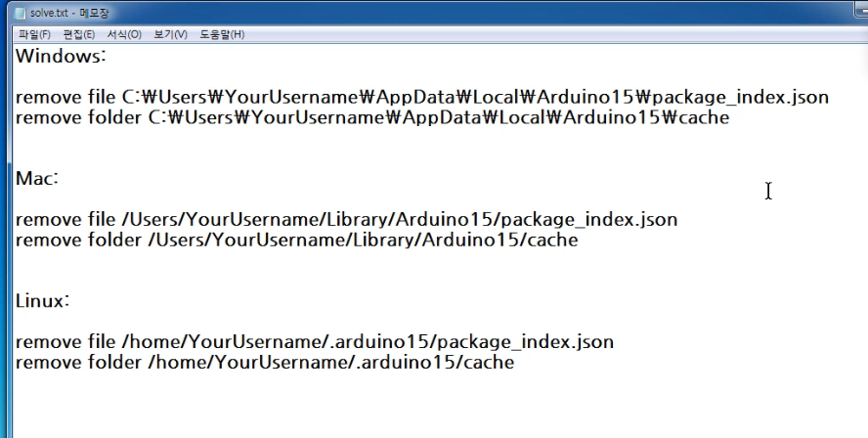The height and width of the screenshot is (438, 868).
Task: Click the 'Mac:' heading text
Action: [37, 178]
